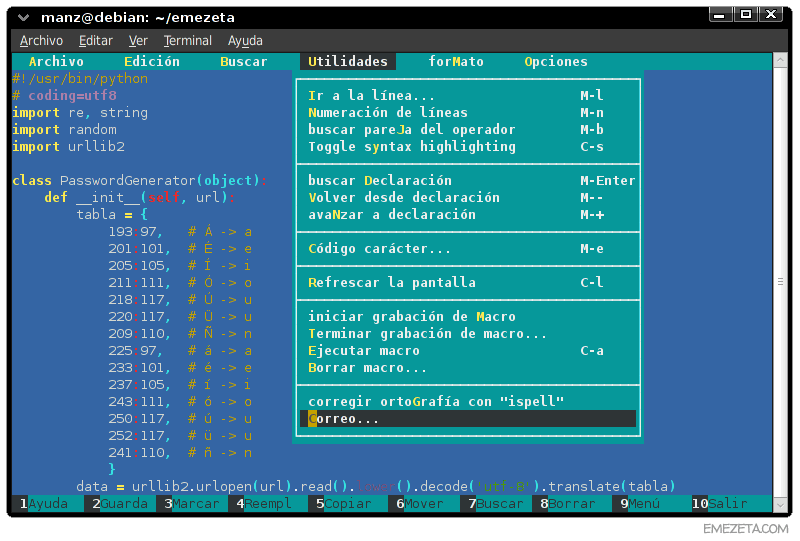This screenshot has height=541, width=800.
Task: Click the 2Guarda function key
Action: tap(120, 504)
